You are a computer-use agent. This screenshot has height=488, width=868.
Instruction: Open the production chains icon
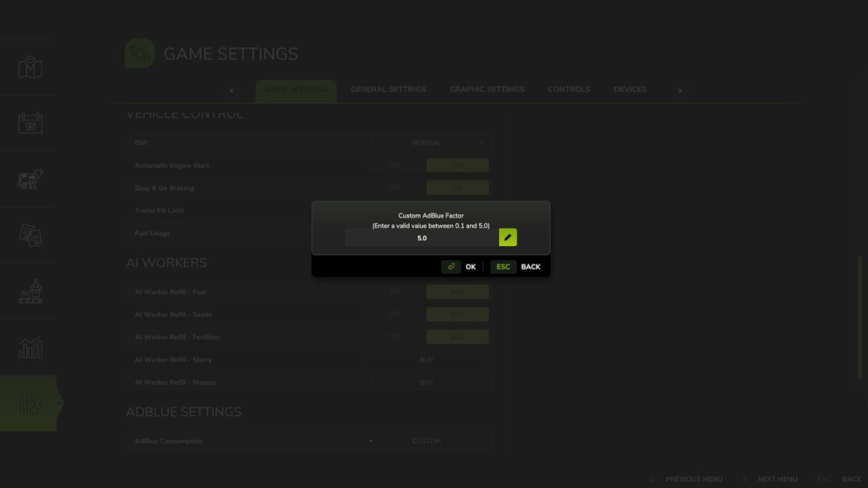click(30, 291)
